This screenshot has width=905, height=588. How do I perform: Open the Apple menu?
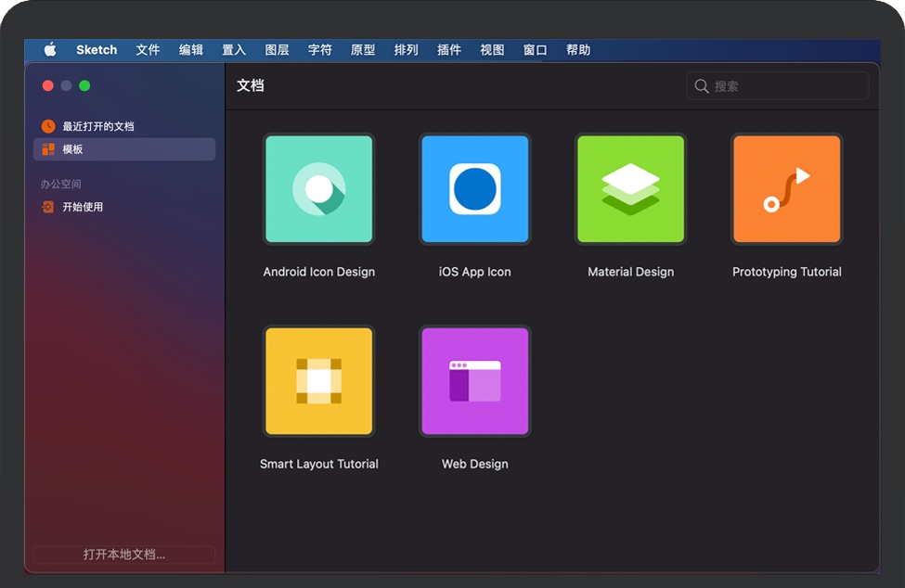pos(50,50)
